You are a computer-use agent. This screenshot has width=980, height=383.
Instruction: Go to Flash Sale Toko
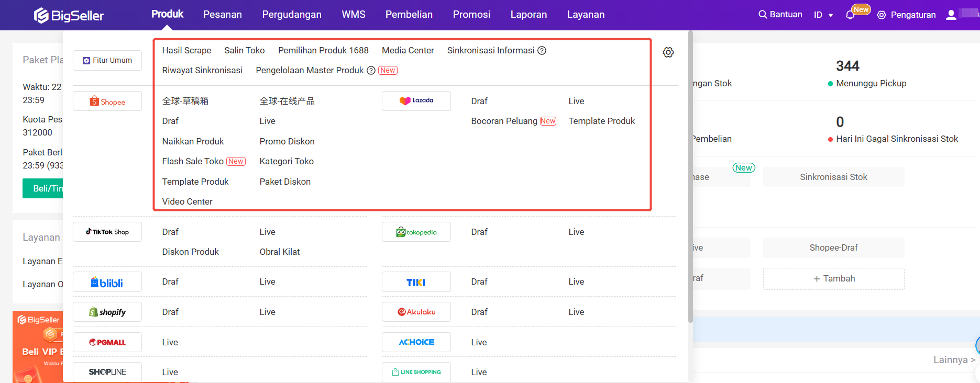point(193,162)
